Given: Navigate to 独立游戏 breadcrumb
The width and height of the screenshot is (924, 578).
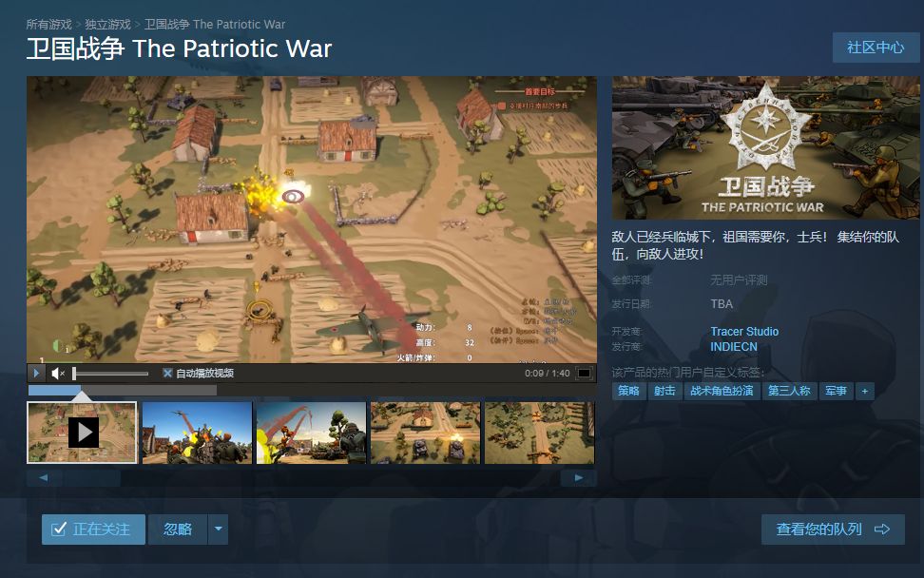Looking at the screenshot, I should tap(107, 24).
